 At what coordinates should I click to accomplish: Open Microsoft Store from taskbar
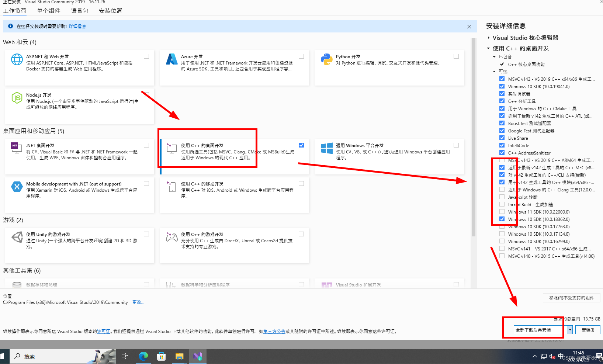[161, 356]
